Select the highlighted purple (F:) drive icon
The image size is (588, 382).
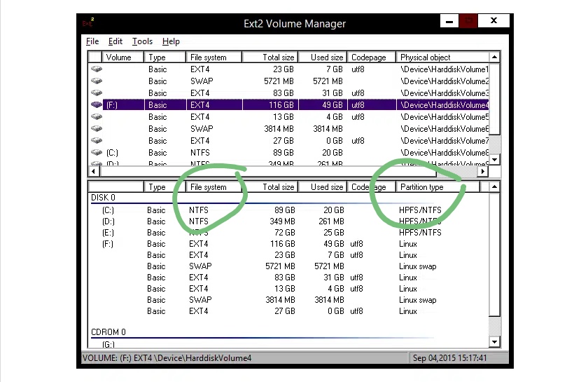(x=97, y=105)
